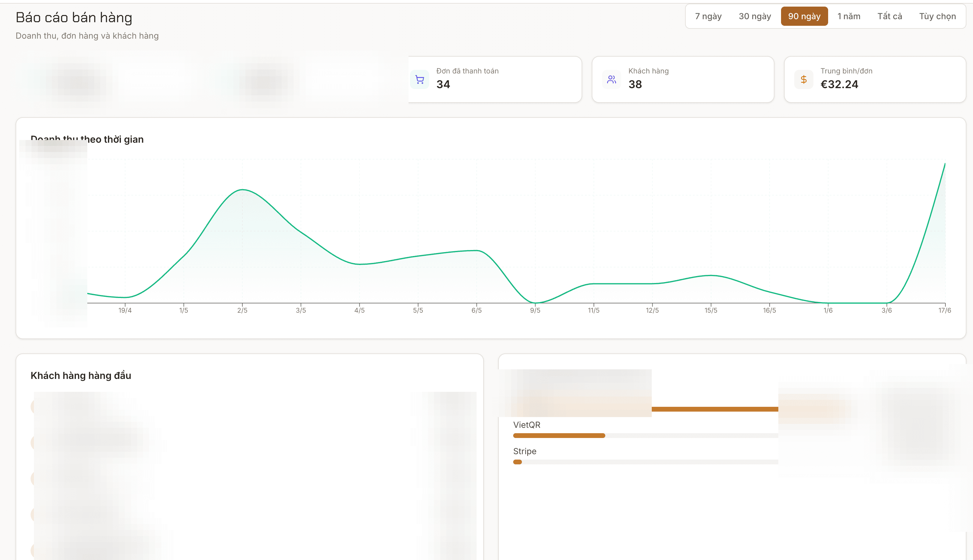This screenshot has width=973, height=560.
Task: Open the Trung bình/đơn stat card
Action: [x=875, y=80]
